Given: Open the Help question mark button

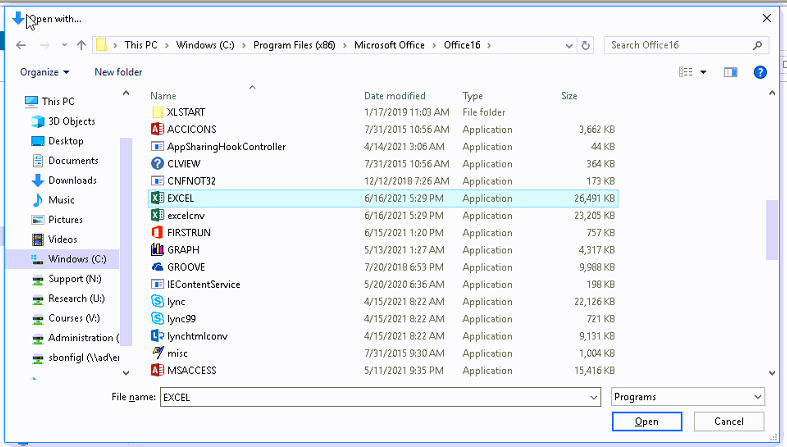Looking at the screenshot, I should [x=760, y=72].
